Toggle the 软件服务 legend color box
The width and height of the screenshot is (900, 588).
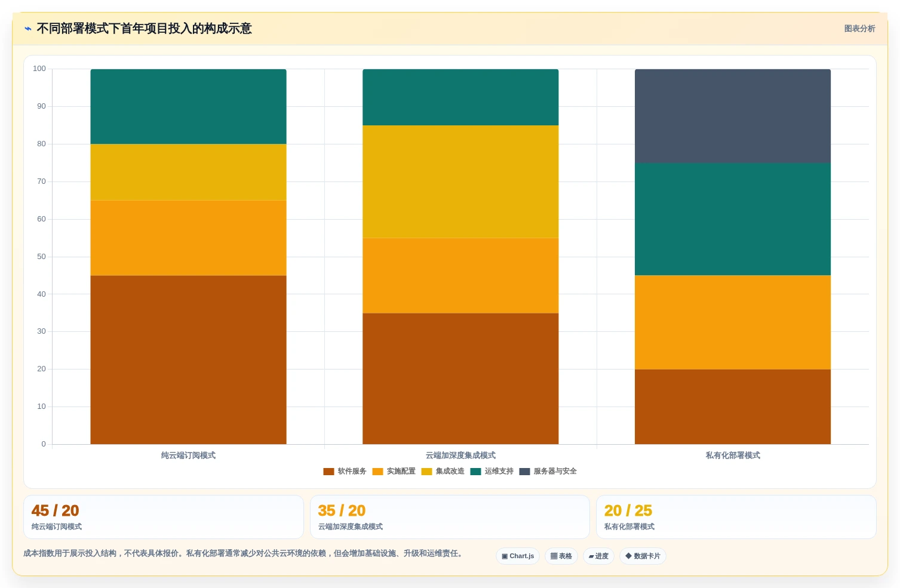328,472
